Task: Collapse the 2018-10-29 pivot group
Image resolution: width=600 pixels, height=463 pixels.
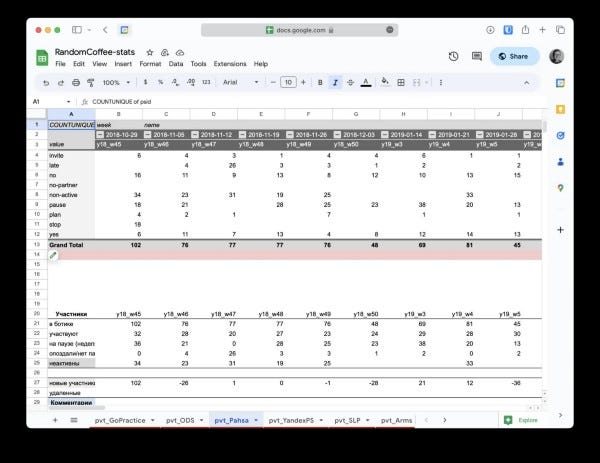Action: [x=100, y=135]
